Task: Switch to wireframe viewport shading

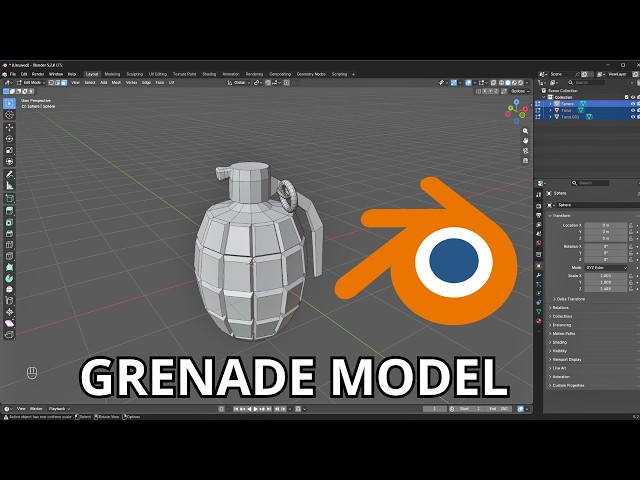Action: (502, 82)
